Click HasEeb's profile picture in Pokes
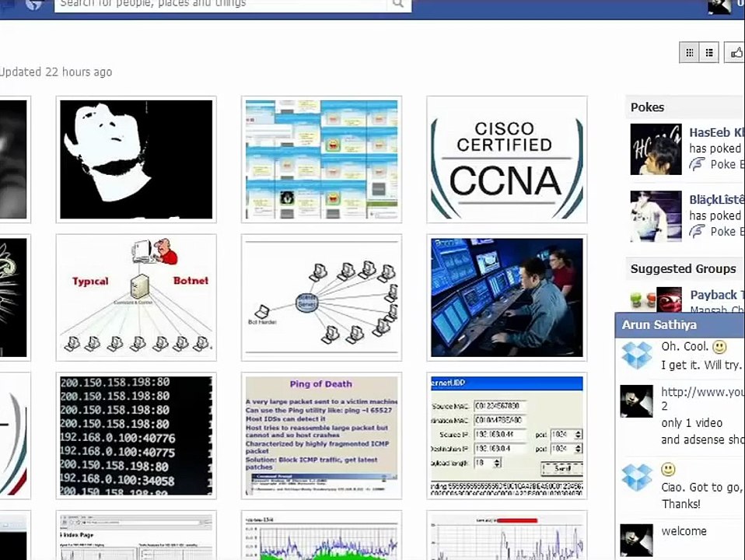This screenshot has height=560, width=745. 656,149
